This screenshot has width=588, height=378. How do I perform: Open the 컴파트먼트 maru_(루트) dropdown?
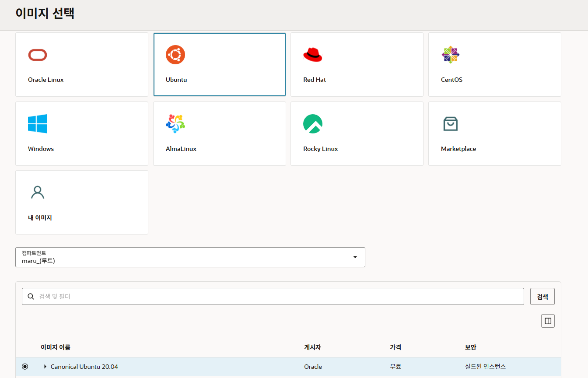tap(190, 257)
